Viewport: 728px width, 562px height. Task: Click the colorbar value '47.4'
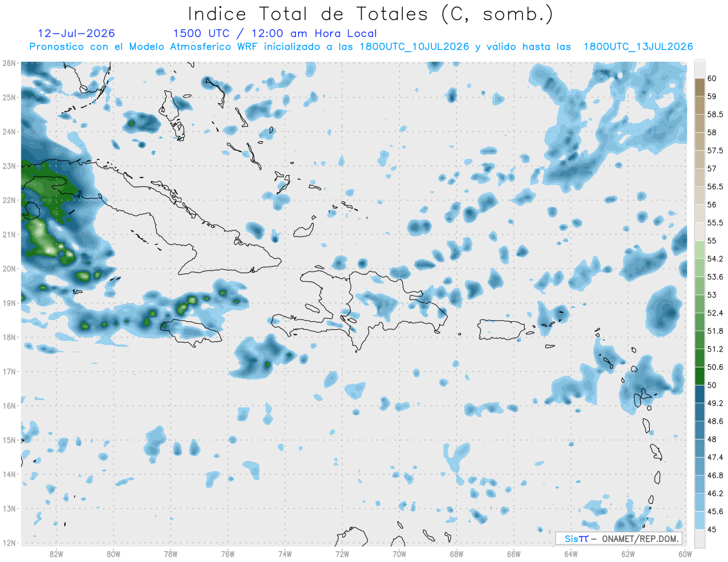715,458
